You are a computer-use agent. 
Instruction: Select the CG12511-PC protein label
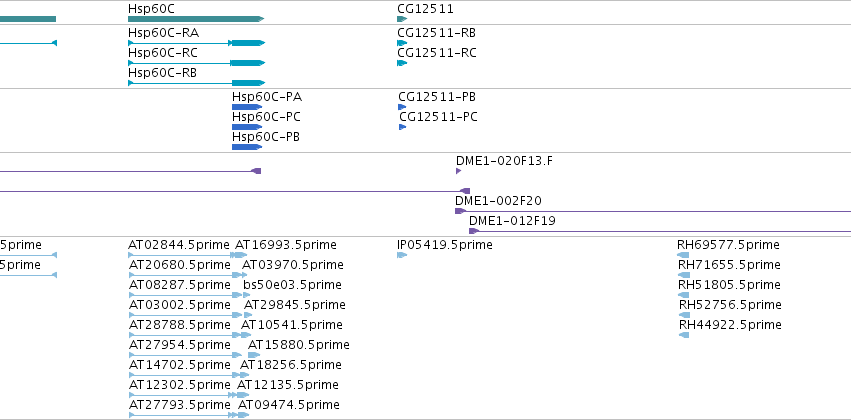pyautogui.click(x=439, y=117)
